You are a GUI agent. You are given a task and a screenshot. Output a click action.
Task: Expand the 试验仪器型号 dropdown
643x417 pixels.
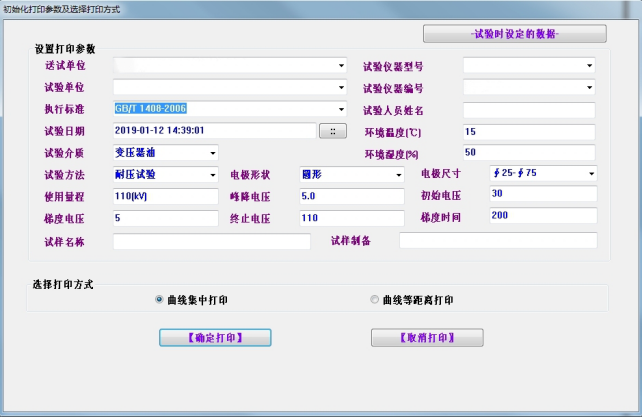click(x=589, y=66)
